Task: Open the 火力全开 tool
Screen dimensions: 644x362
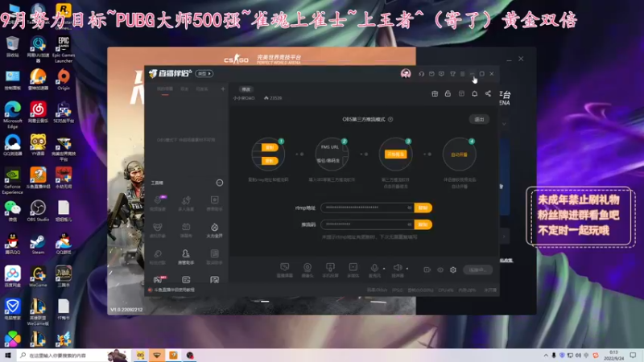Action: (x=214, y=230)
